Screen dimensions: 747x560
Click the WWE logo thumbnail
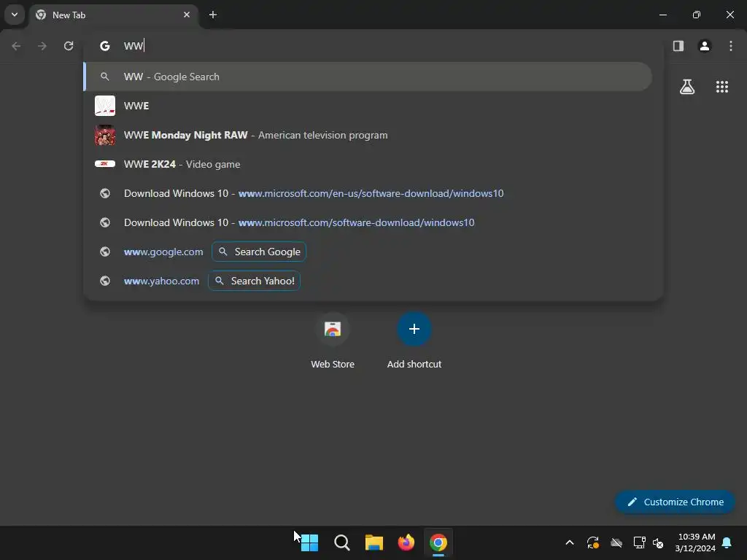(x=105, y=106)
